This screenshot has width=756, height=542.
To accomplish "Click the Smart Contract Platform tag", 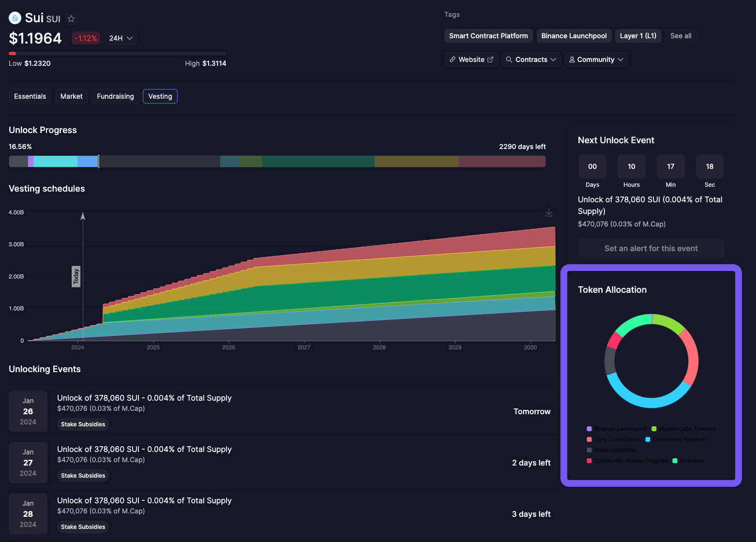I will click(x=488, y=36).
